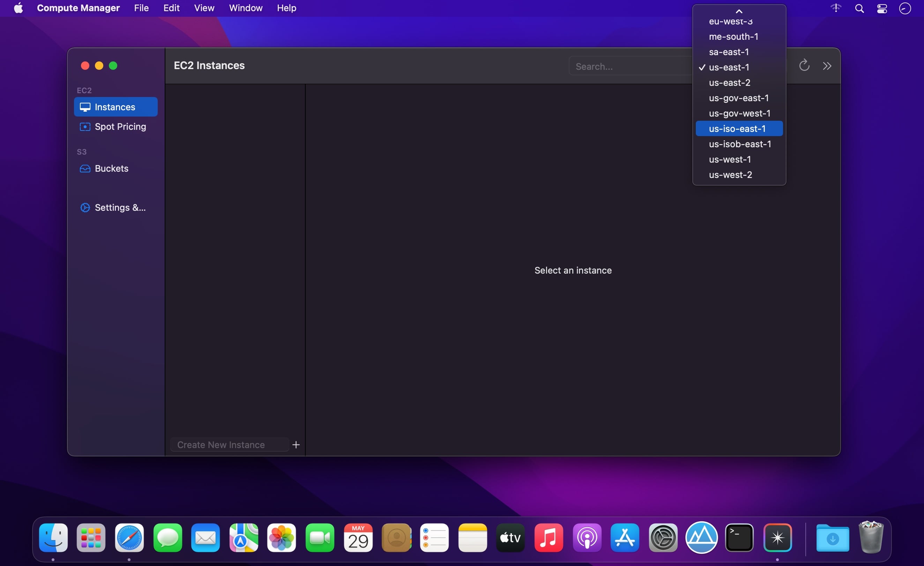The image size is (924, 566).
Task: Choose region us-gov-west-1
Action: (739, 113)
